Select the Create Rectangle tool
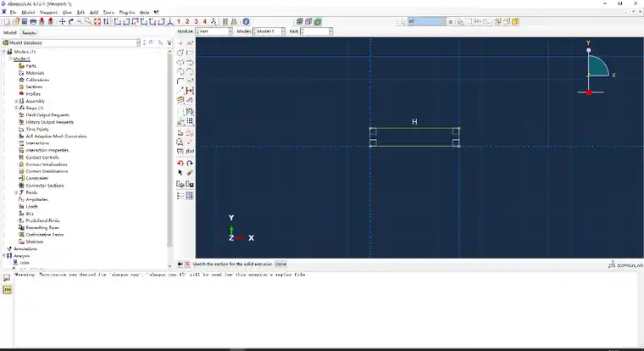Image resolution: width=644 pixels, height=351 pixels. tap(190, 53)
